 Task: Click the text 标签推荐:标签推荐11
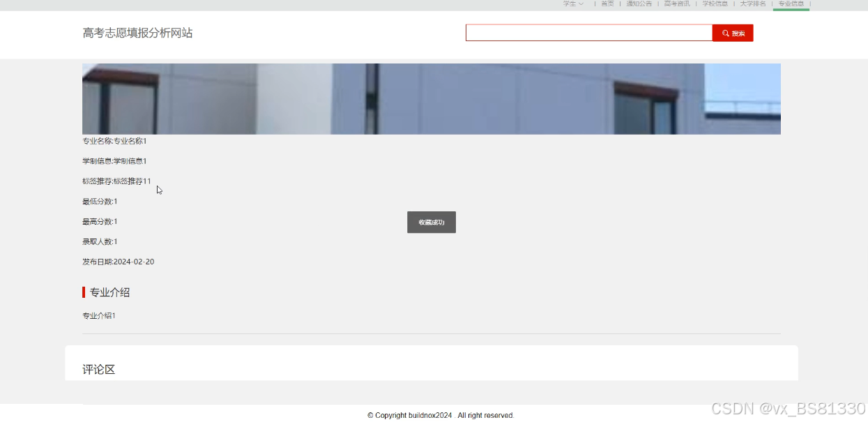pyautogui.click(x=116, y=181)
